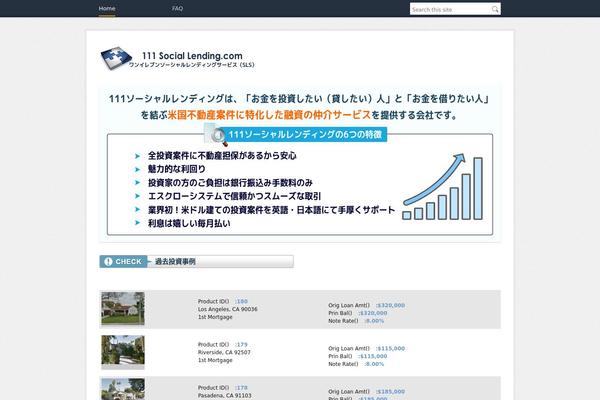Click the magnifying glass icon in the banner
Screen dimensions: 600x400
215,136
